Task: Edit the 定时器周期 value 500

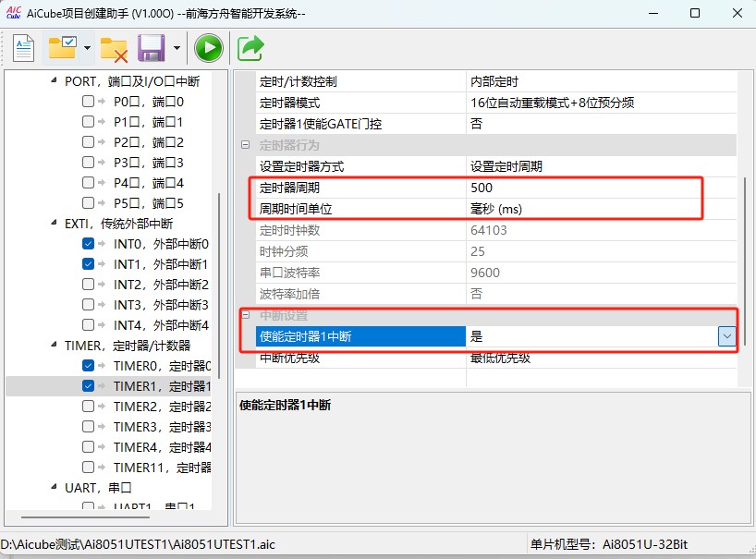Action: tap(602, 188)
